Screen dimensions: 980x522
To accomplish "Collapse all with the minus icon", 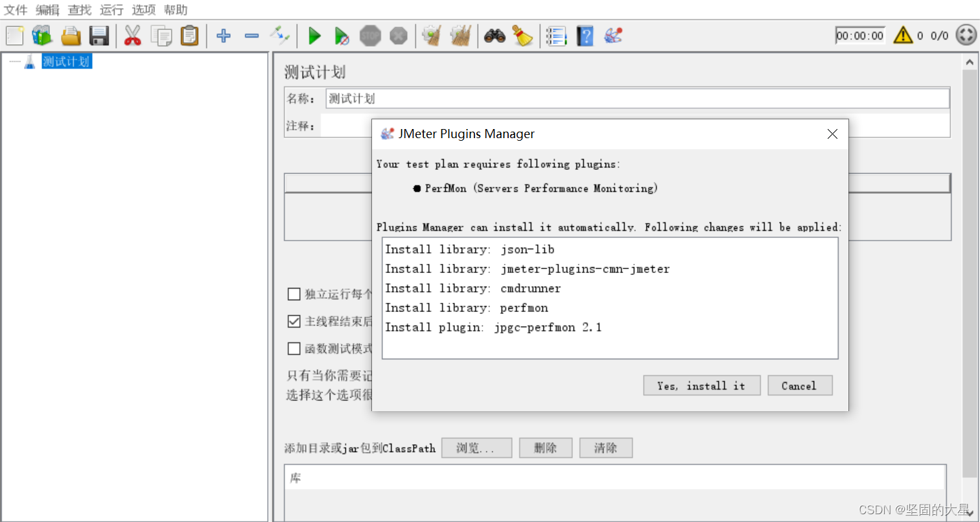I will [x=251, y=36].
